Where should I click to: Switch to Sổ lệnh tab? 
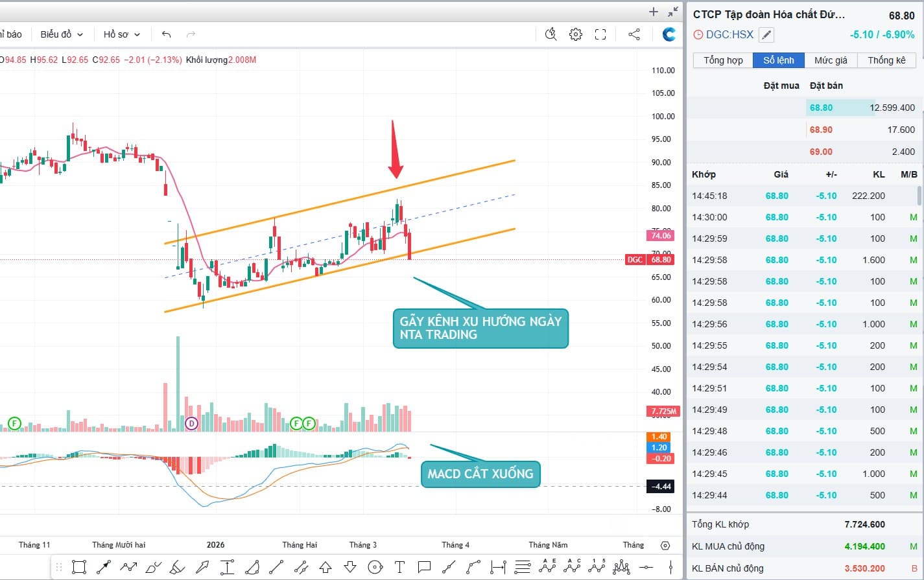point(779,60)
